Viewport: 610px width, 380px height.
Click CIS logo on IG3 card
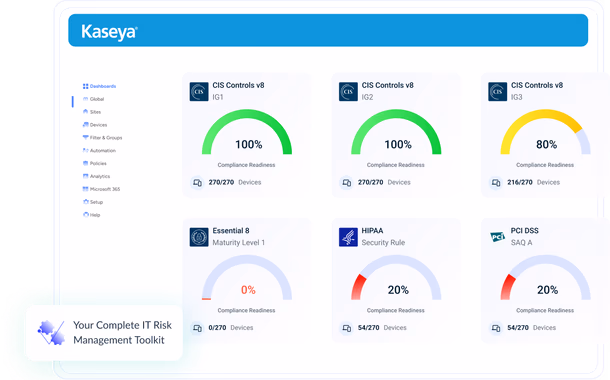tap(498, 91)
